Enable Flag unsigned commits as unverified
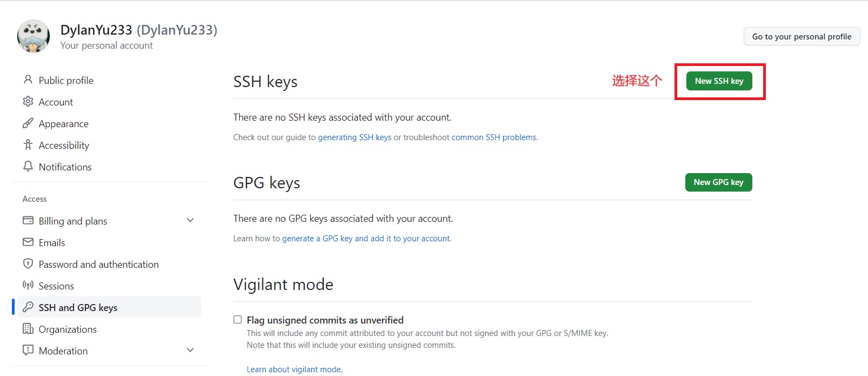This screenshot has height=376, width=868. [237, 319]
